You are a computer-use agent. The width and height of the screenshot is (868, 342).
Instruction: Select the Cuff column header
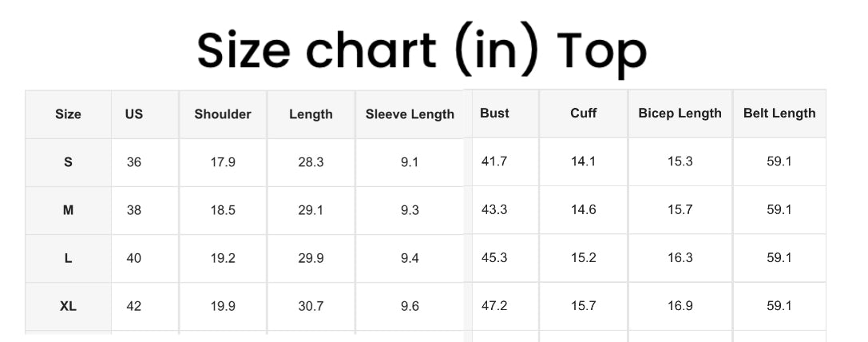pos(584,113)
